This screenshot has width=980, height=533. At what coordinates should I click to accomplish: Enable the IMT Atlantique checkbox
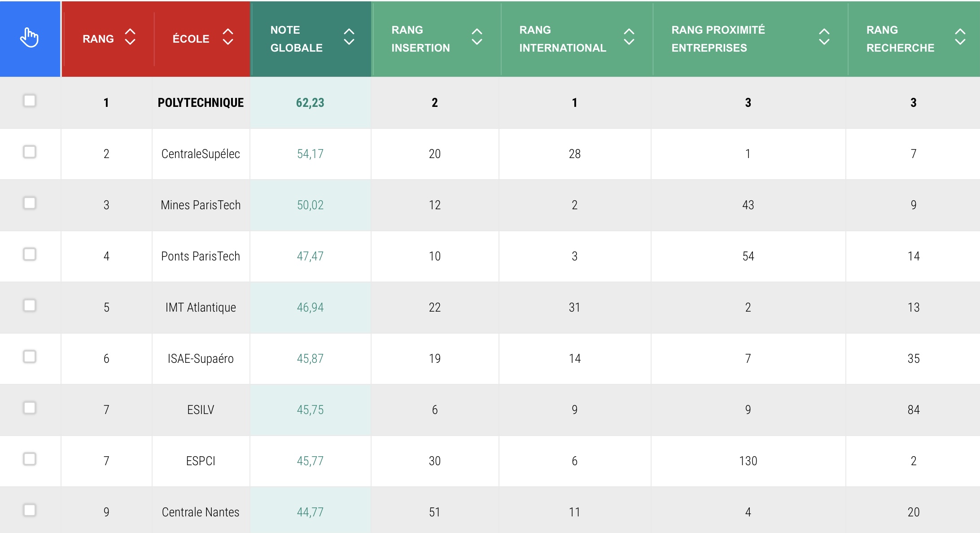click(x=30, y=305)
